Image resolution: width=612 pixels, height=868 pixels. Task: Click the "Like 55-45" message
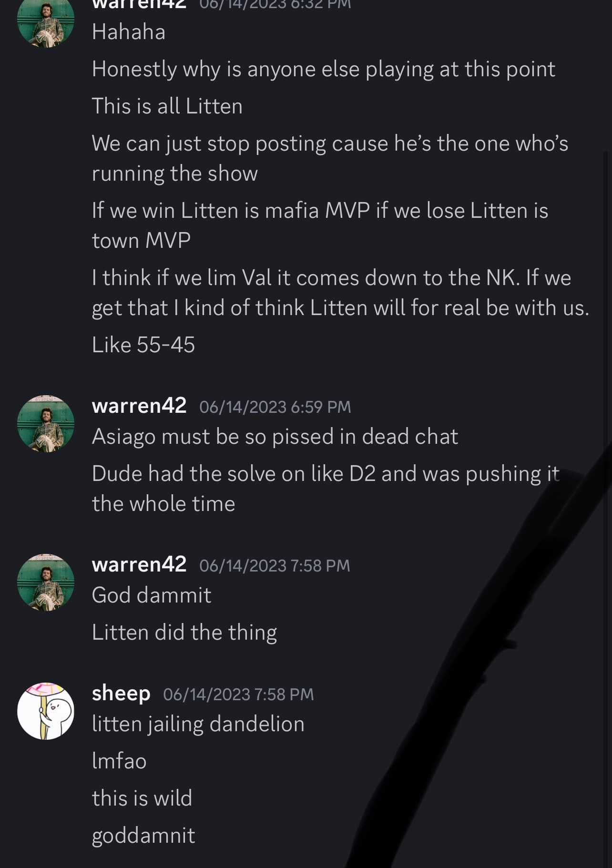point(143,345)
